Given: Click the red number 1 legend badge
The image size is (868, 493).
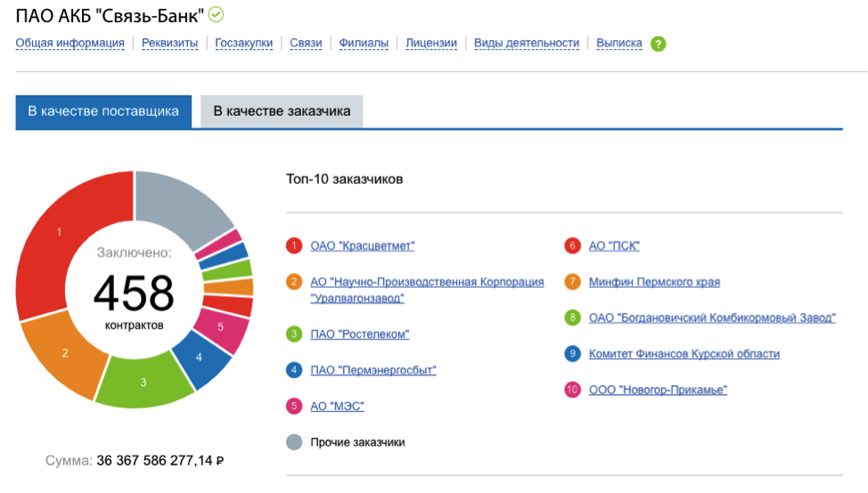Looking at the screenshot, I should pos(294,245).
